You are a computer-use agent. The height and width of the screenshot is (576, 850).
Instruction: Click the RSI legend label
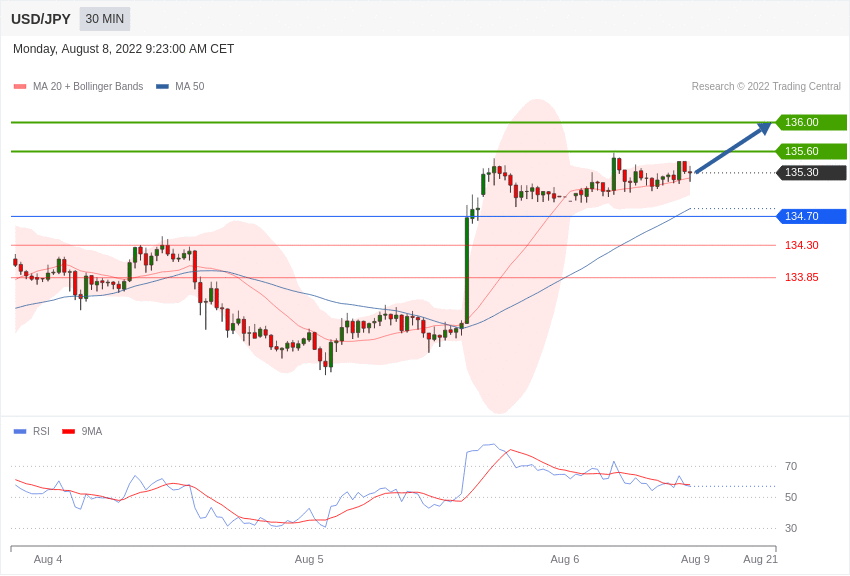(x=41, y=431)
